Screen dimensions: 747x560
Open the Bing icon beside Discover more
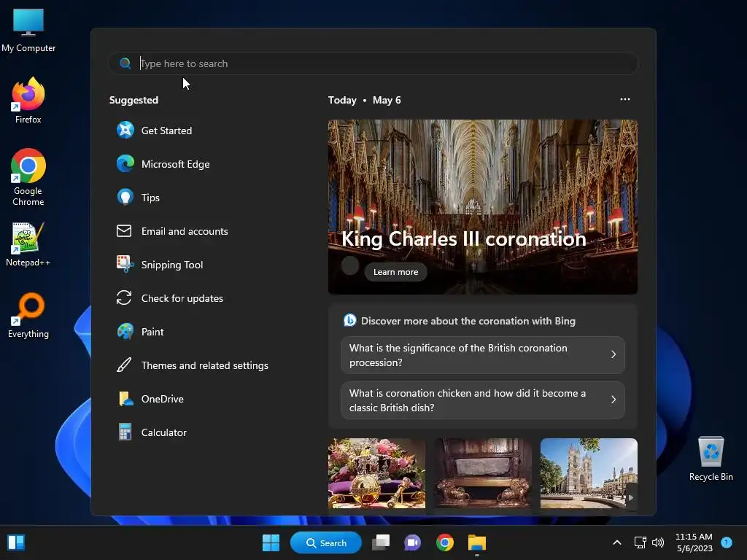click(x=349, y=321)
